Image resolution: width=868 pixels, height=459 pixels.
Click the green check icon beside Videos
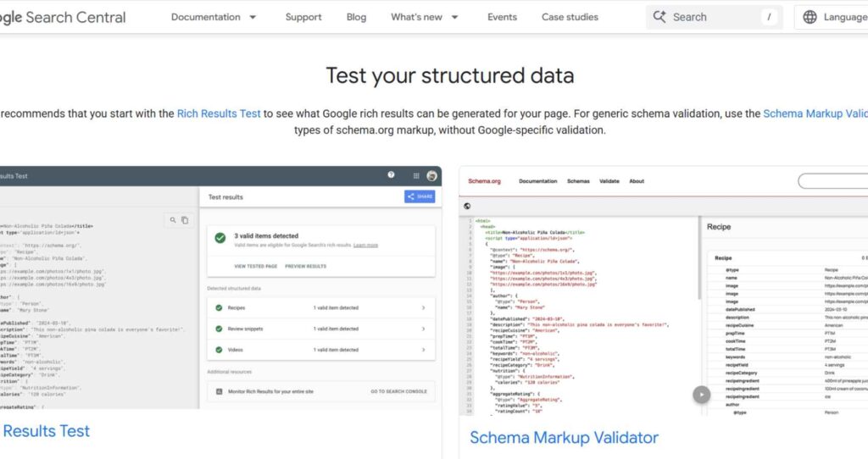[x=219, y=350]
